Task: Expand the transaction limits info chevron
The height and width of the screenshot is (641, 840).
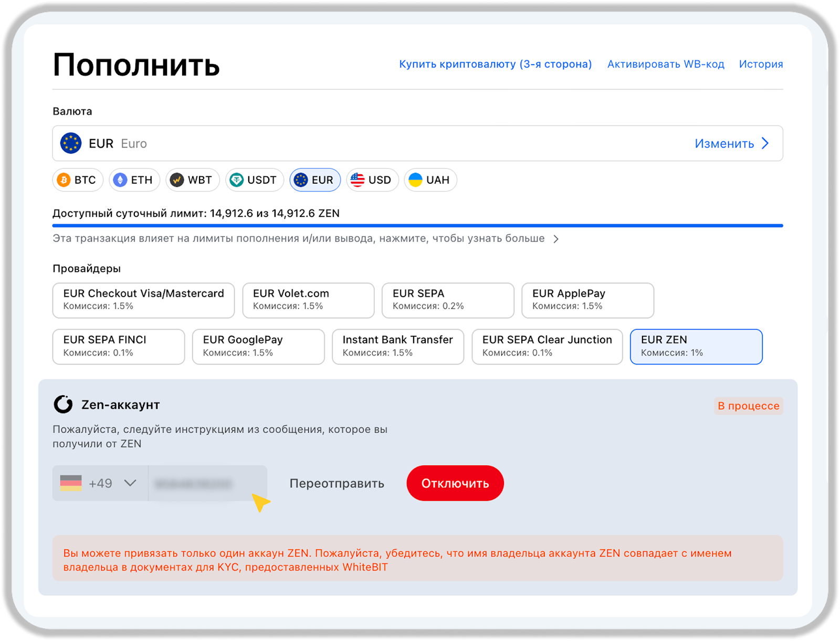Action: click(556, 239)
